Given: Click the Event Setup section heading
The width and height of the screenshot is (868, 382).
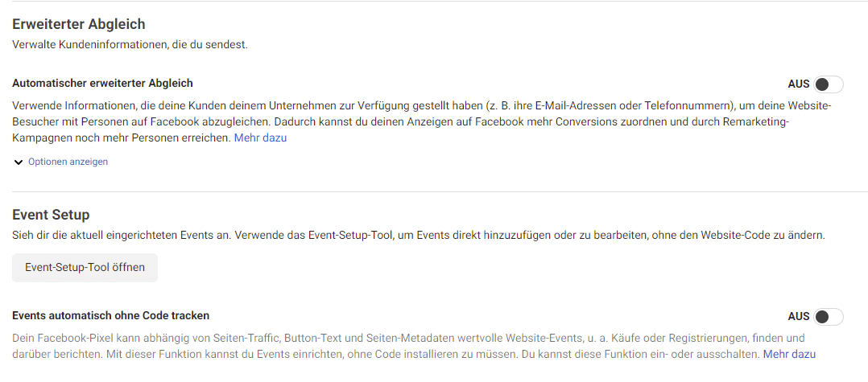Looking at the screenshot, I should (x=51, y=215).
